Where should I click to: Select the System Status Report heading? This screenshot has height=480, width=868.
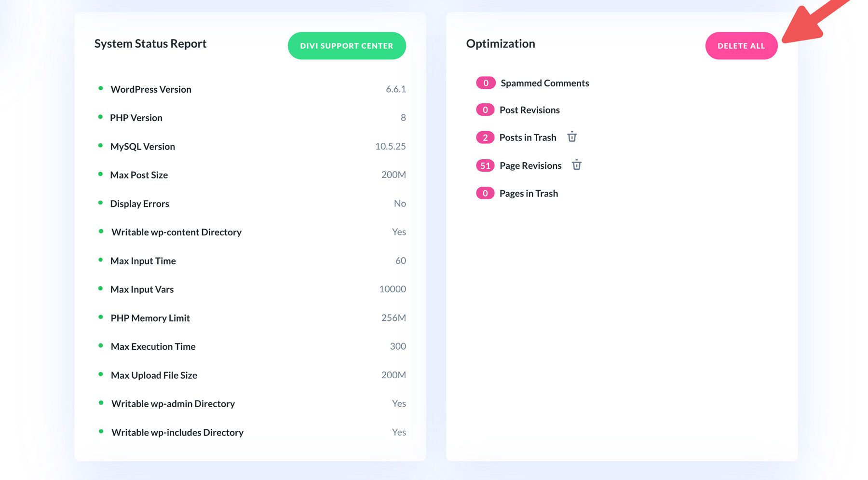click(150, 44)
